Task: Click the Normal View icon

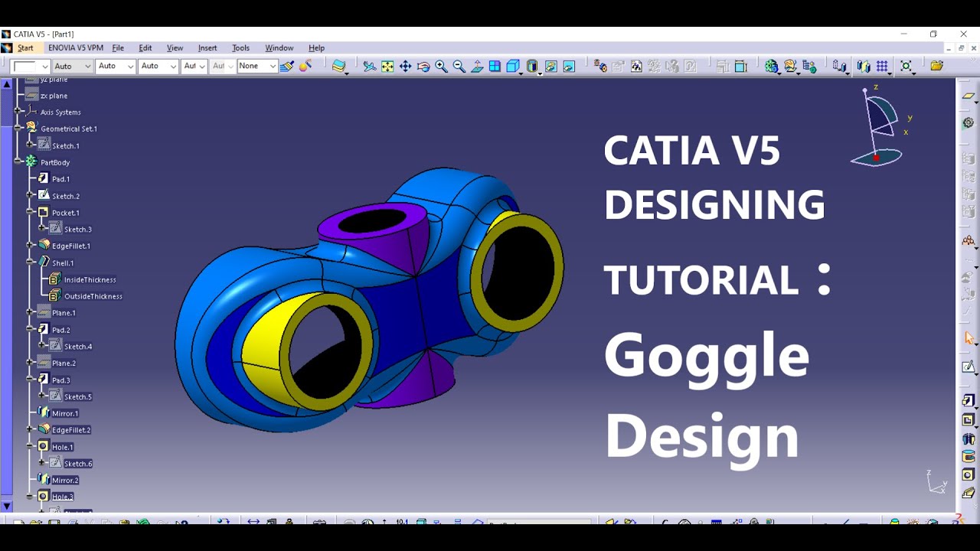Action: tap(477, 67)
